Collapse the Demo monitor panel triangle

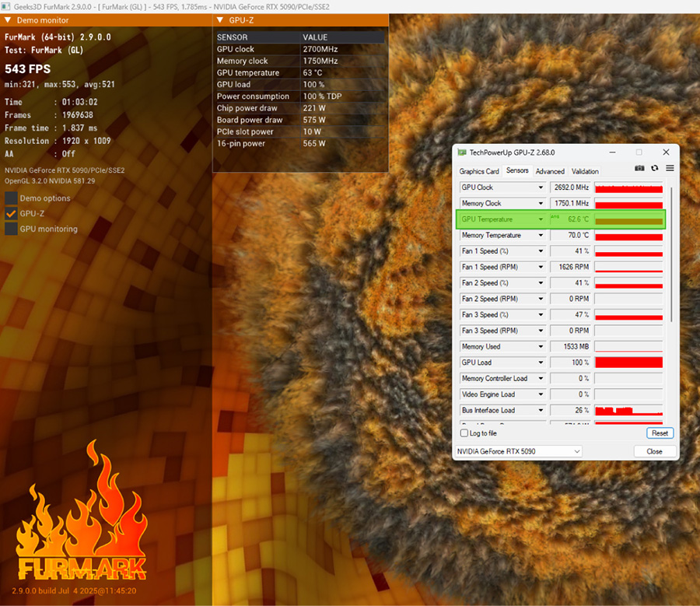pos(8,20)
